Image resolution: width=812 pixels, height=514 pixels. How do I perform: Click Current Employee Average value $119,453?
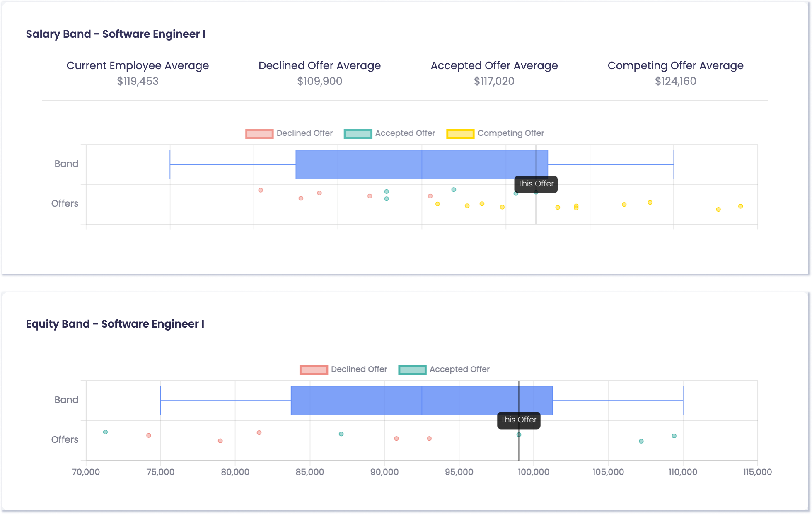(x=138, y=81)
